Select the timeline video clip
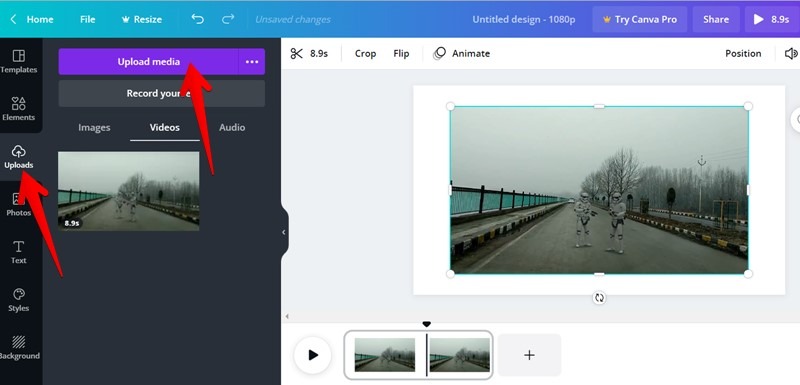Screen dimensions: 800x385 (418, 355)
